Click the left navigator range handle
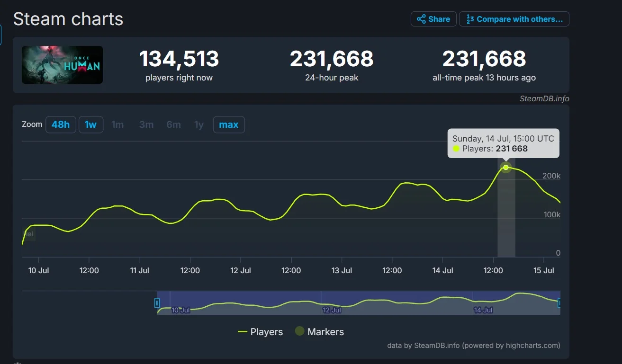 coord(157,303)
